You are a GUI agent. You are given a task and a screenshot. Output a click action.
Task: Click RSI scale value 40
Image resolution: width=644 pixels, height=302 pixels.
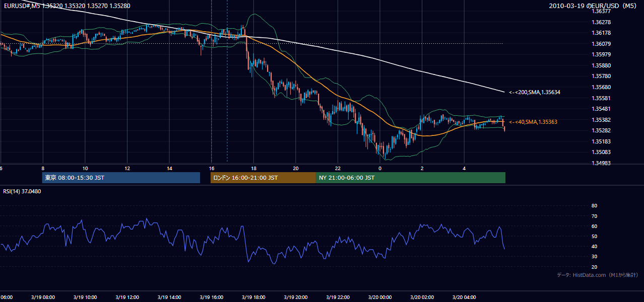point(594,246)
